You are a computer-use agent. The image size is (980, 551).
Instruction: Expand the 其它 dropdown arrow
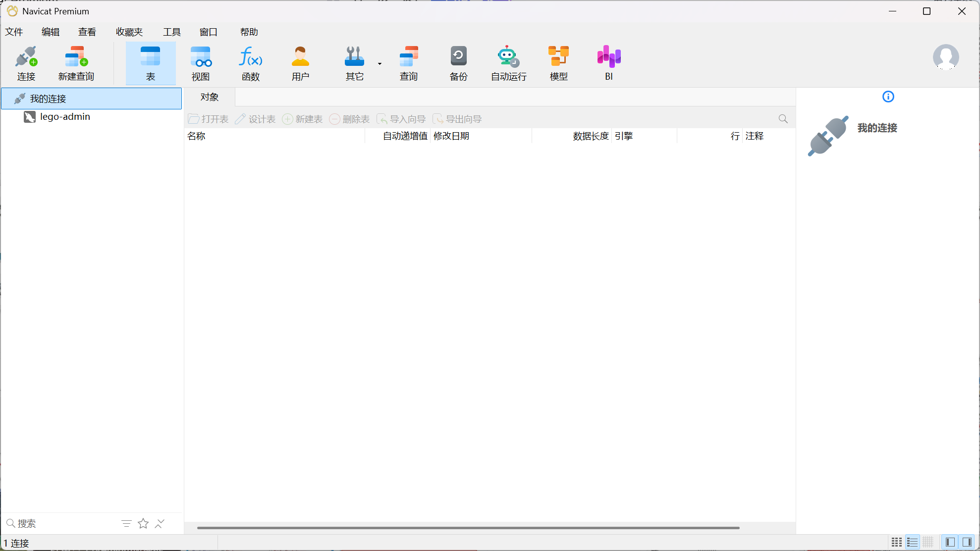click(379, 64)
